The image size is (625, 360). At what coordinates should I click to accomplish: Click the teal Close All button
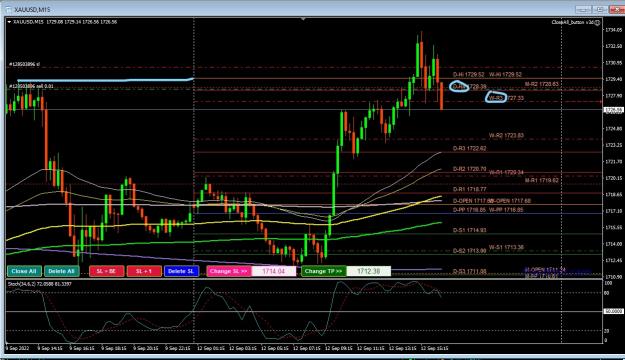24,271
